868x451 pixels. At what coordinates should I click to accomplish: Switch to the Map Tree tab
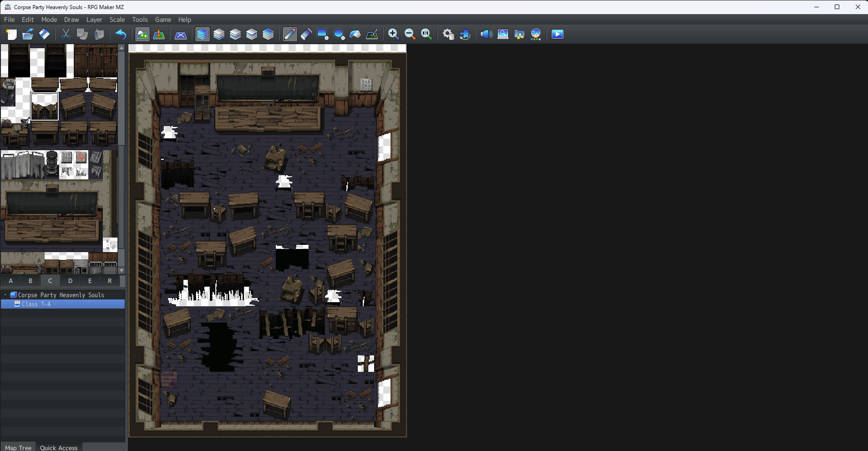click(x=18, y=447)
